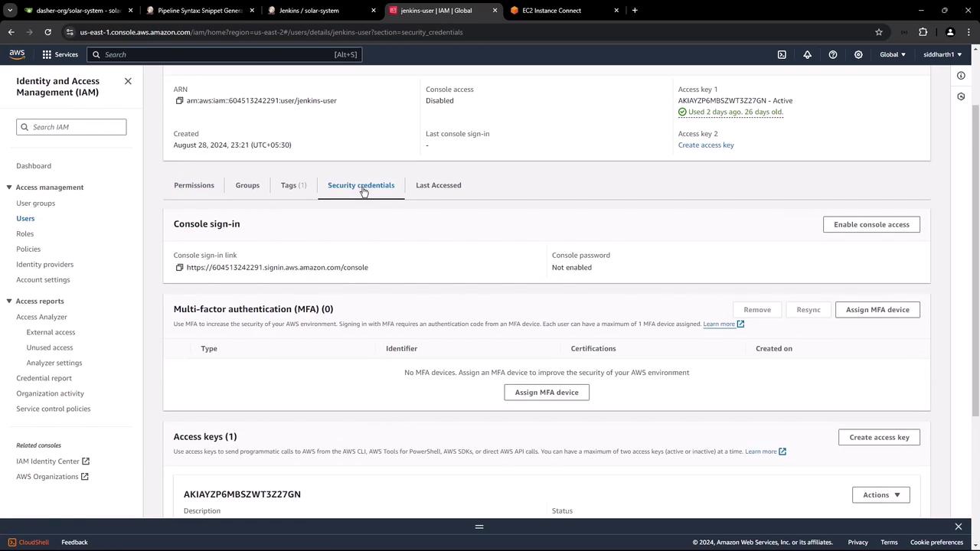This screenshot has height=551, width=980.
Task: Expand the siddharth1 account menu
Action: pos(942,54)
